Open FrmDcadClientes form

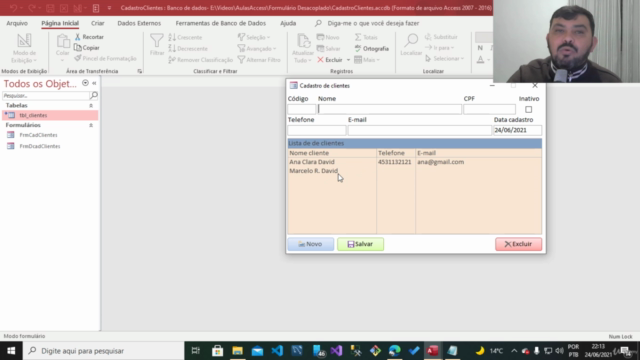point(40,146)
